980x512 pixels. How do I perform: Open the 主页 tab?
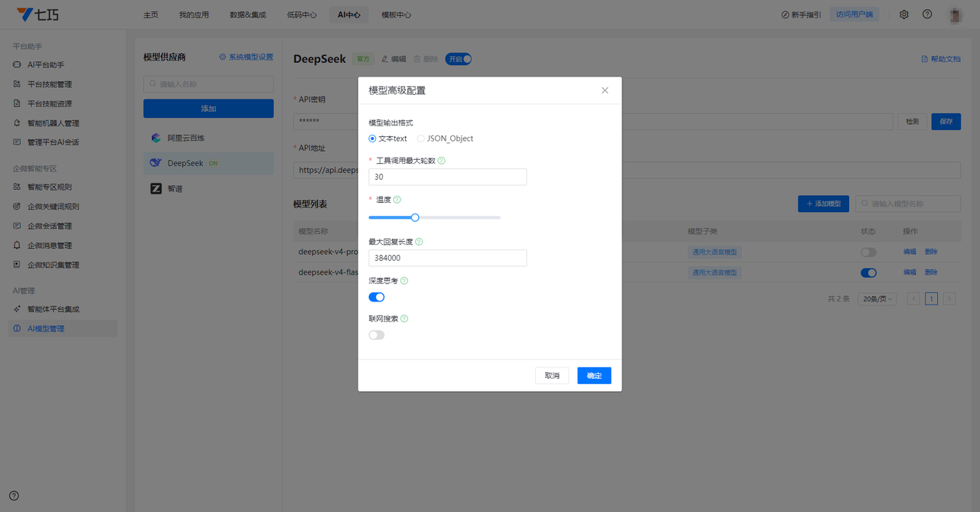(x=151, y=15)
